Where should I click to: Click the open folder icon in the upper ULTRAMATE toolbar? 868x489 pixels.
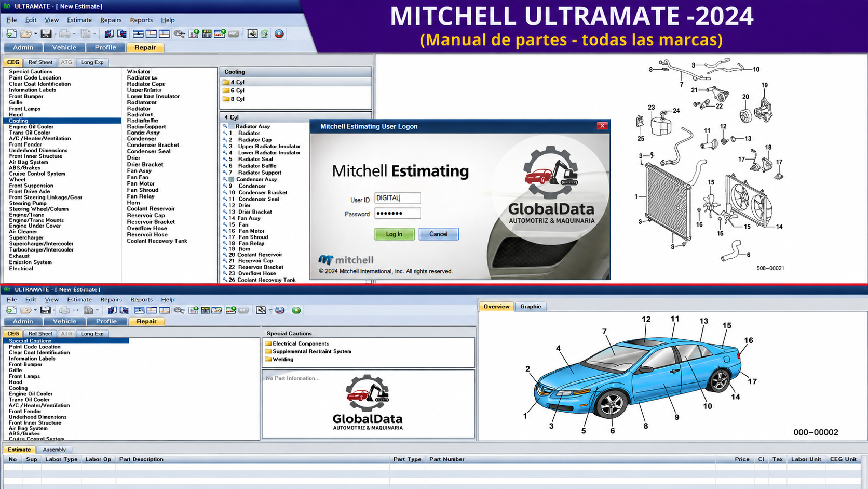click(25, 34)
